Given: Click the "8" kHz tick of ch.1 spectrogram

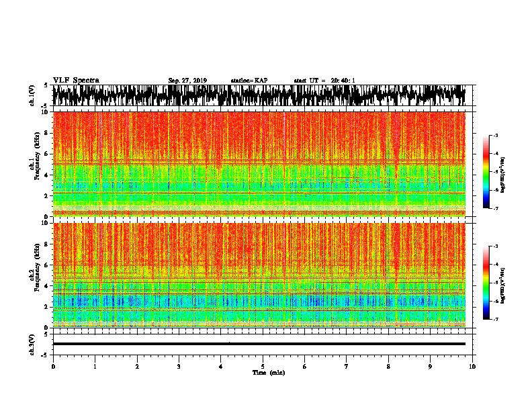Looking at the screenshot, I should click(47, 133).
